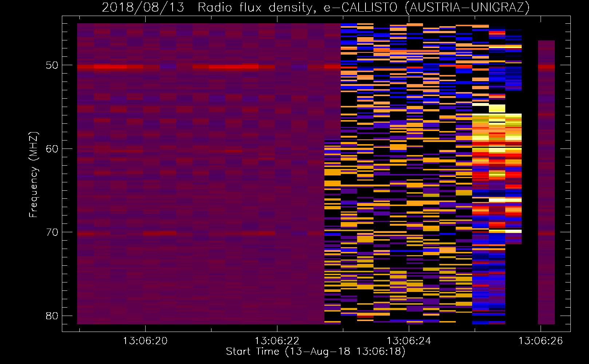Click the 'Frequency (MHZ)' y-axis label
This screenshot has height=364, width=589.
point(33,174)
